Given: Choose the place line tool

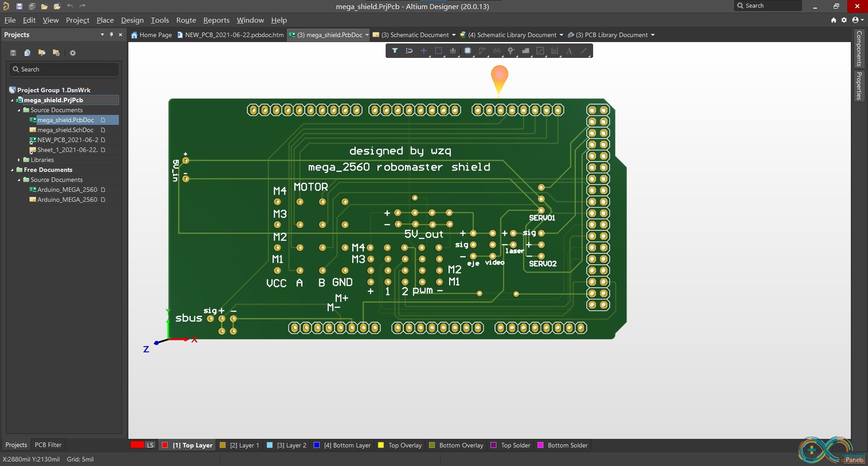Looking at the screenshot, I should point(584,51).
